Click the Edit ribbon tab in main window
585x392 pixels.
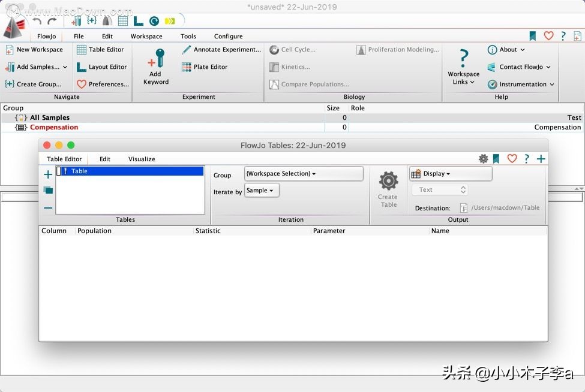(x=107, y=36)
